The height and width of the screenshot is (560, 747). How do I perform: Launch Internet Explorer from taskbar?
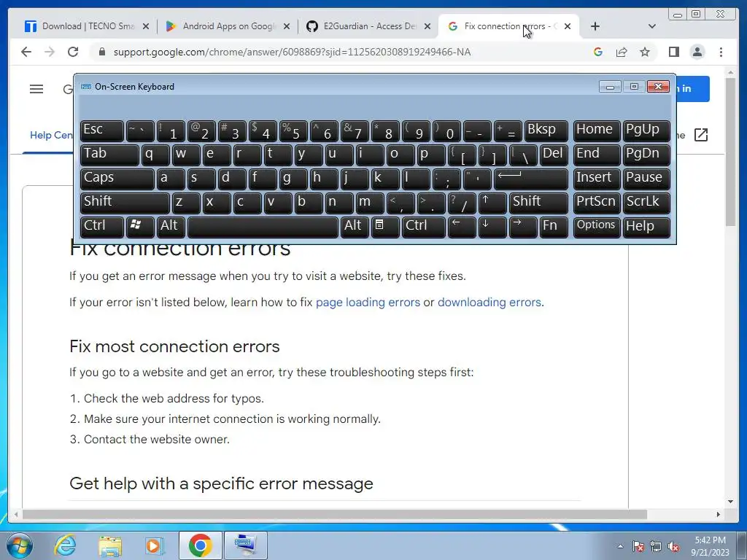pos(65,545)
